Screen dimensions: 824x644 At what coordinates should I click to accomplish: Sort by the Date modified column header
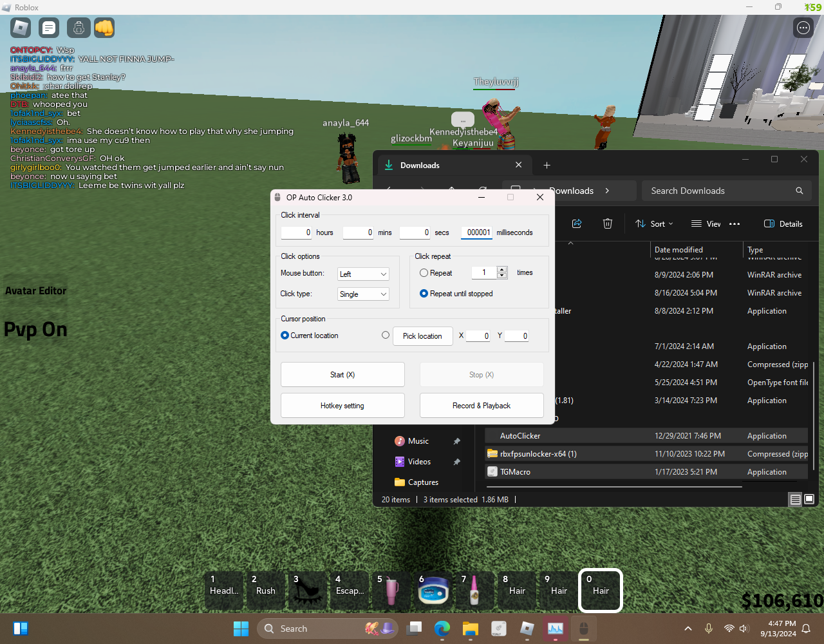(696, 250)
